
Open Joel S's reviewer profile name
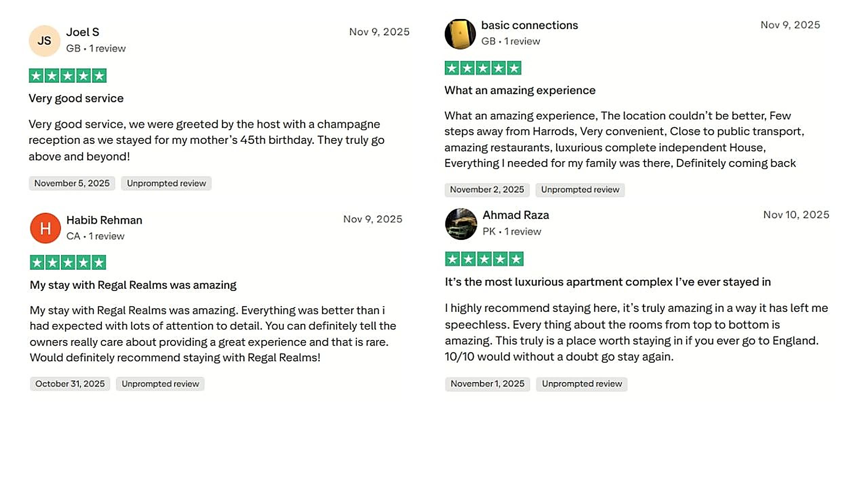pos(83,32)
